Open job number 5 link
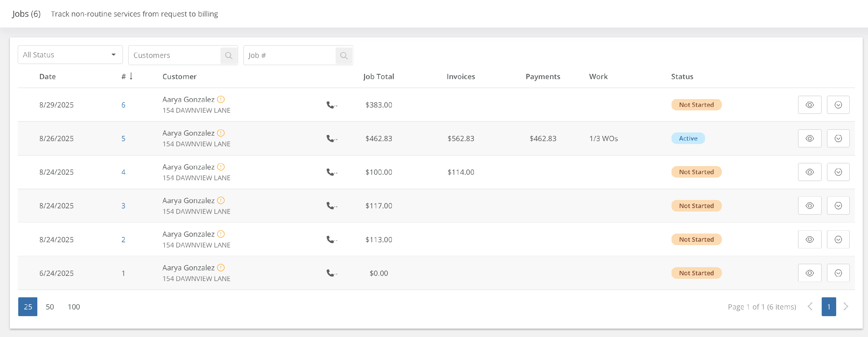 [123, 139]
